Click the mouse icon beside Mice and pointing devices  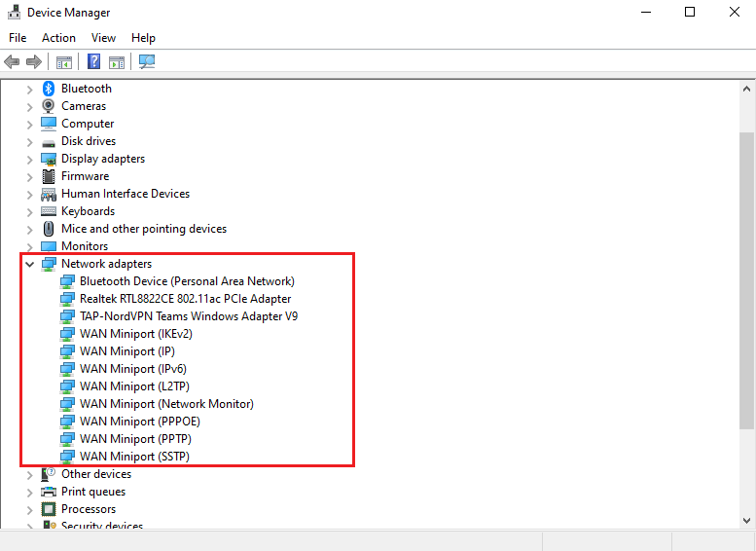(49, 229)
